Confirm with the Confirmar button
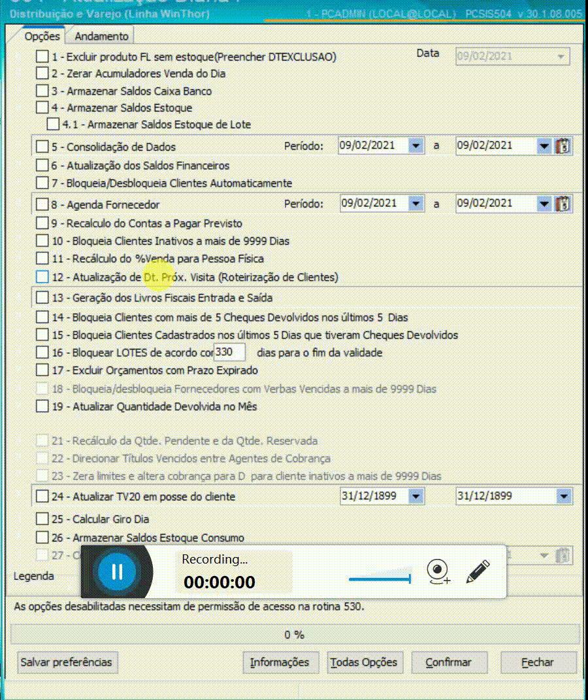This screenshot has width=588, height=700. (x=448, y=662)
